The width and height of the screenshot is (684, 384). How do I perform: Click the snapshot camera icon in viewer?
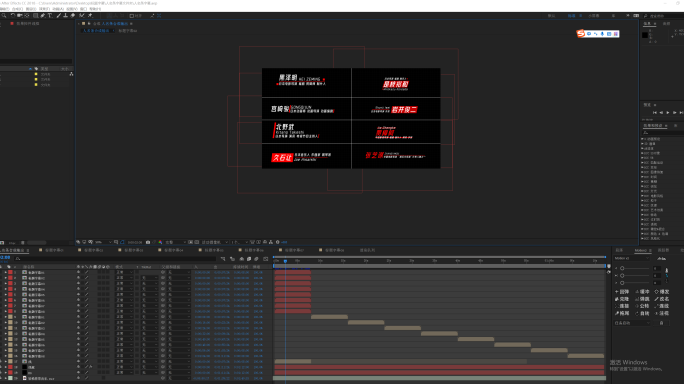148,242
